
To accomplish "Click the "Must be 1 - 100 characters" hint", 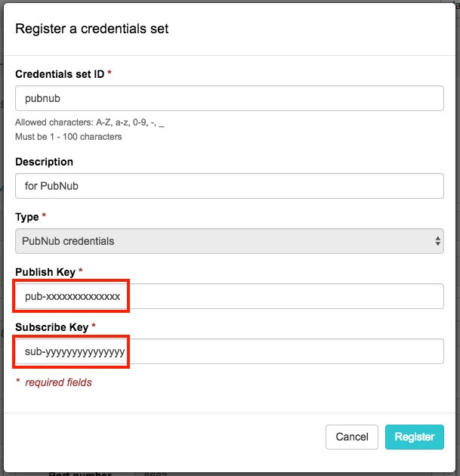I will [69, 137].
